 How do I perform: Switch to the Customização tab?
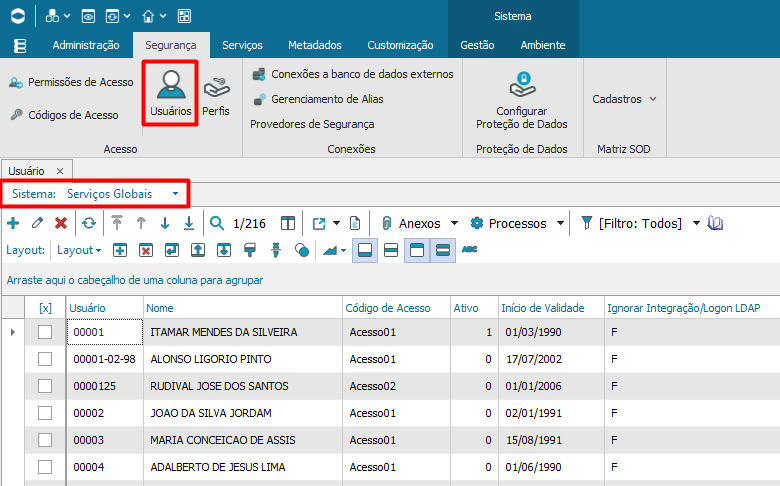400,45
